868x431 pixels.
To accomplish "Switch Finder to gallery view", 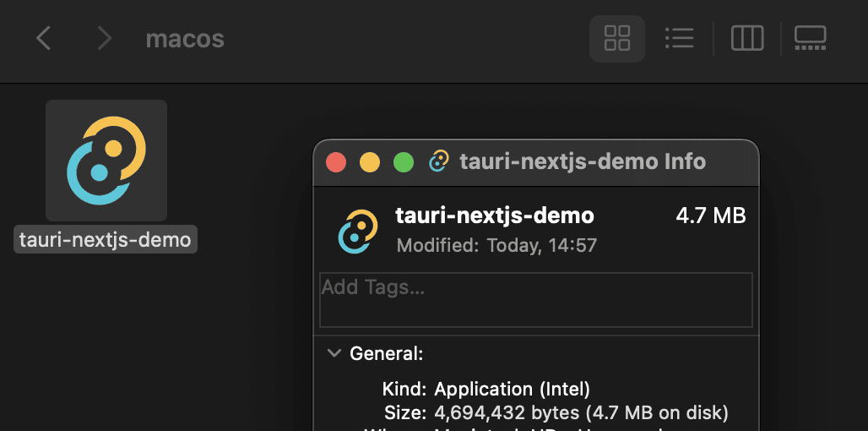I will [810, 38].
